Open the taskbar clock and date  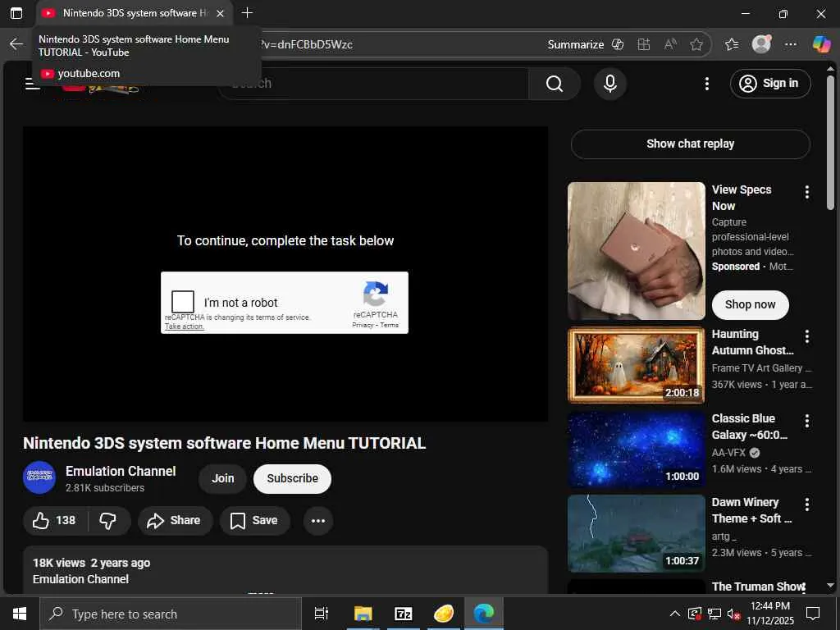click(769, 614)
